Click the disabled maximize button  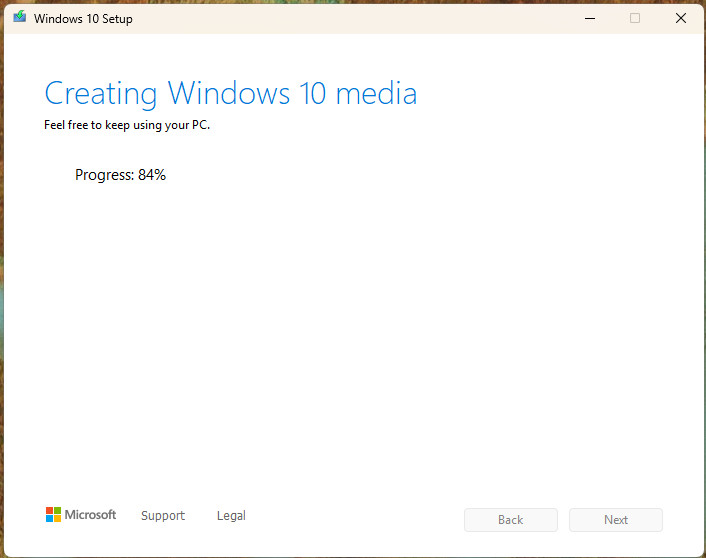pos(634,18)
